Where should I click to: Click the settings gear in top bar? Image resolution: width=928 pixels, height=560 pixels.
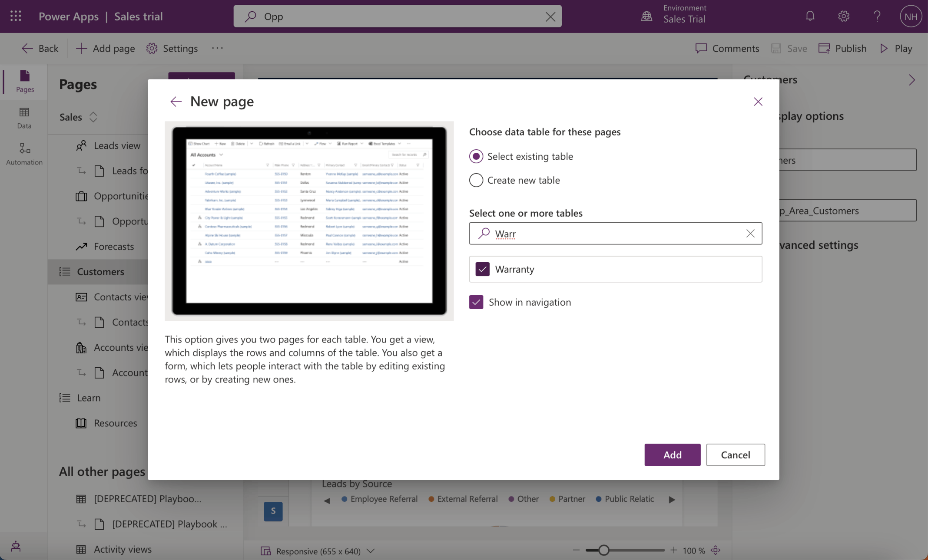843,16
